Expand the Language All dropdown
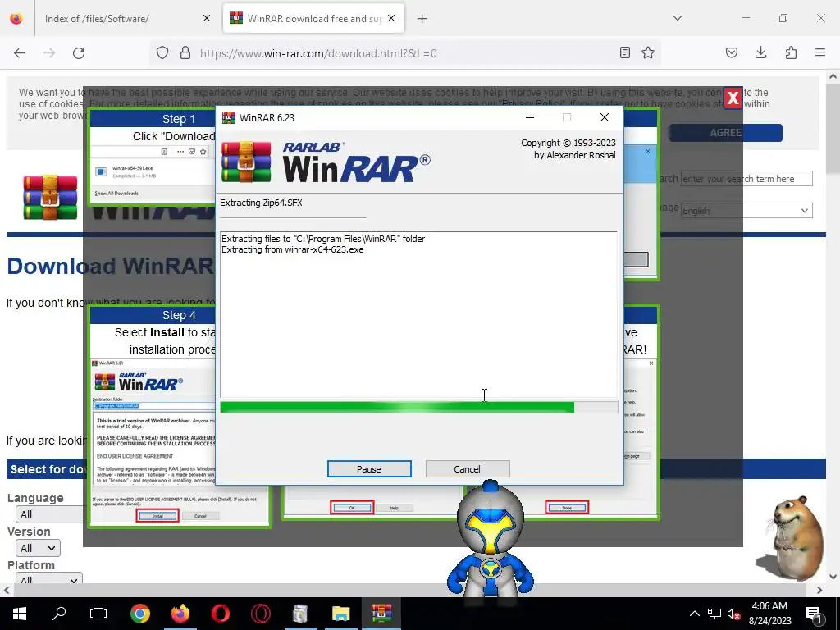 49,514
